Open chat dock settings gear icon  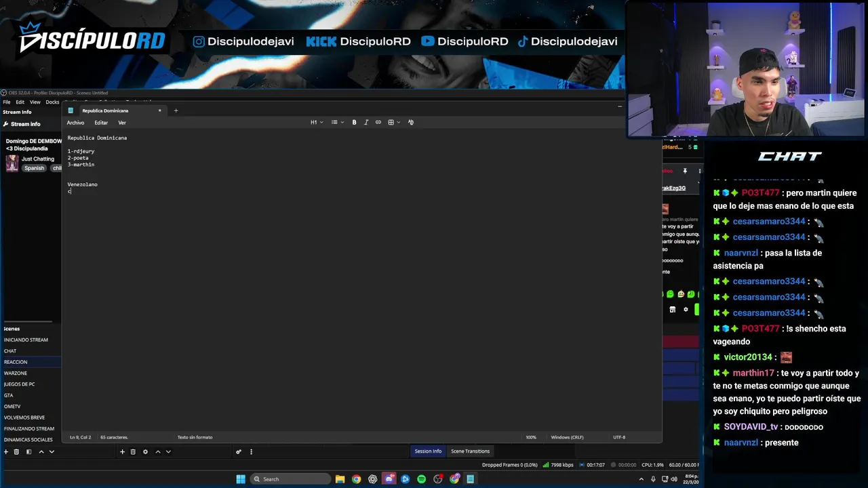686,310
